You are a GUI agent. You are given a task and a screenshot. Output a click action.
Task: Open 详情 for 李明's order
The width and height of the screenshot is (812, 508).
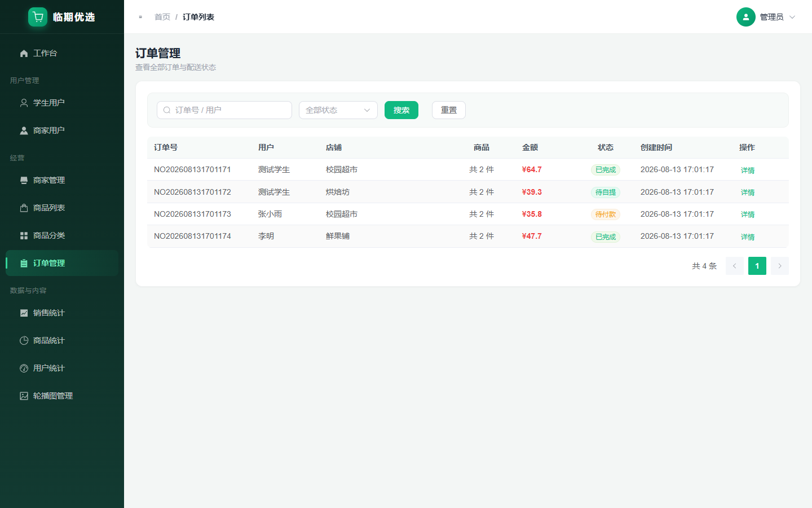pos(748,237)
